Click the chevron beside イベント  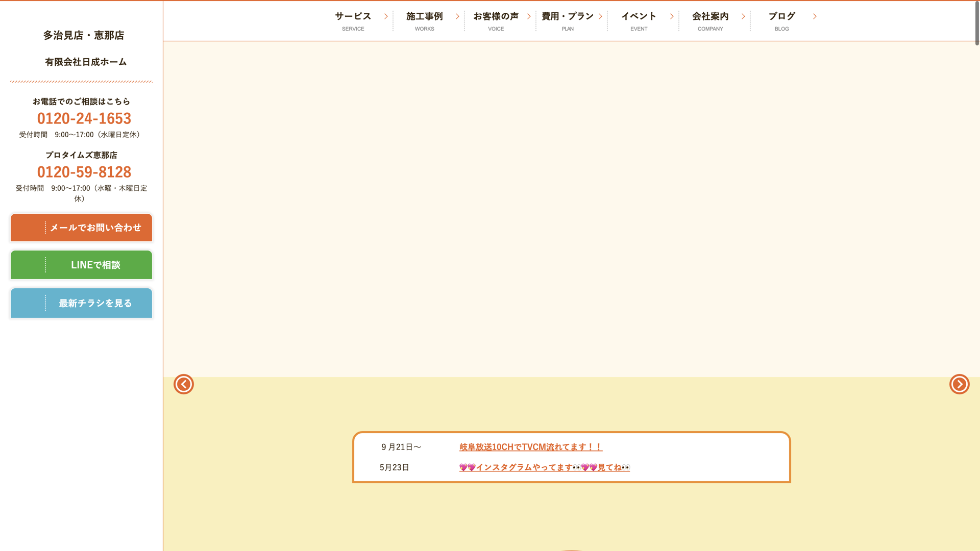pyautogui.click(x=672, y=16)
